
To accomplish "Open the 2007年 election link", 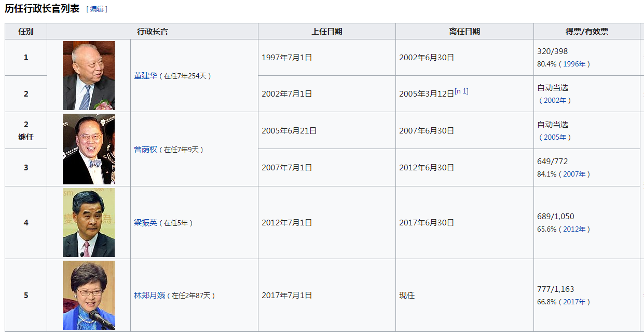I will pos(574,174).
